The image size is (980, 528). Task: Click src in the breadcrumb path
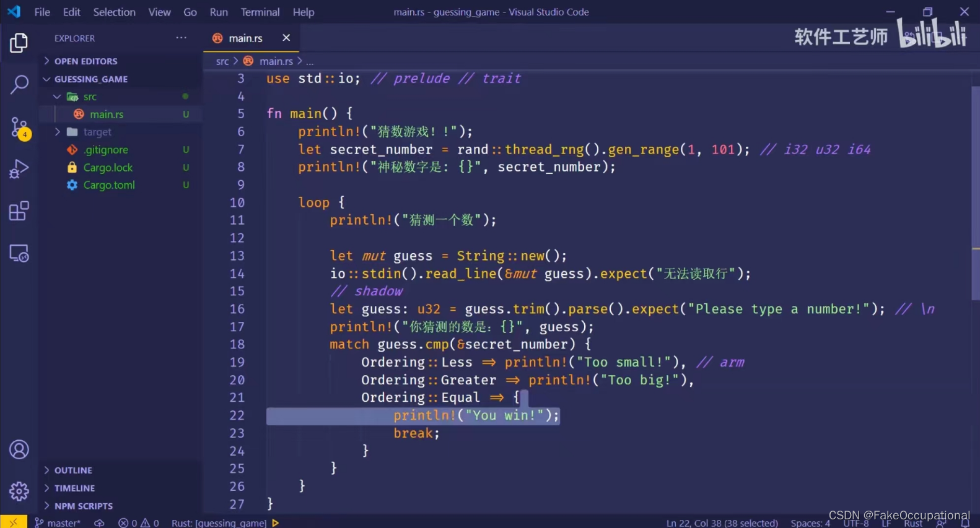[222, 61]
